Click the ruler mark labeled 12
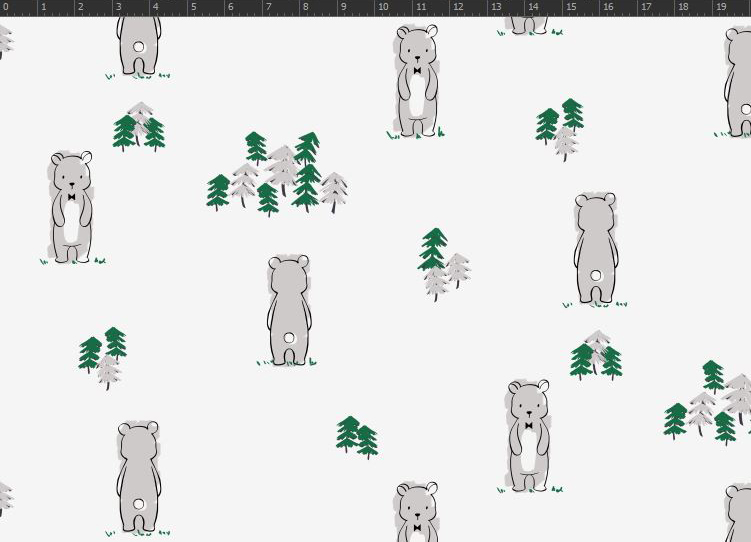Screen dimensions: 751x542 tap(458, 7)
